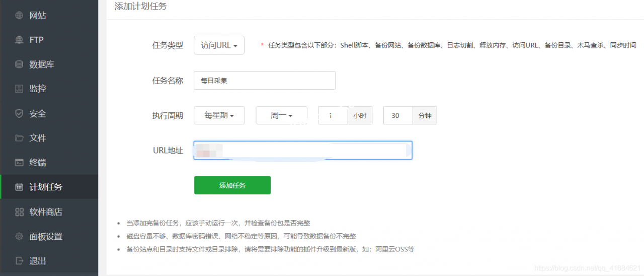This screenshot has height=276, width=644.
Task: Click the grid icon beside 软件商店
Action: point(19,212)
